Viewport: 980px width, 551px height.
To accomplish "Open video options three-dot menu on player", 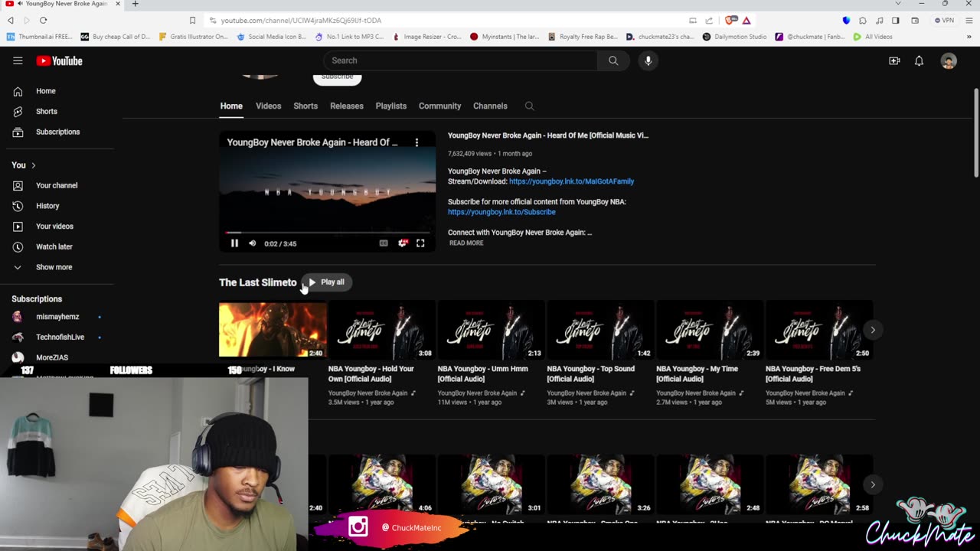I will tap(416, 142).
